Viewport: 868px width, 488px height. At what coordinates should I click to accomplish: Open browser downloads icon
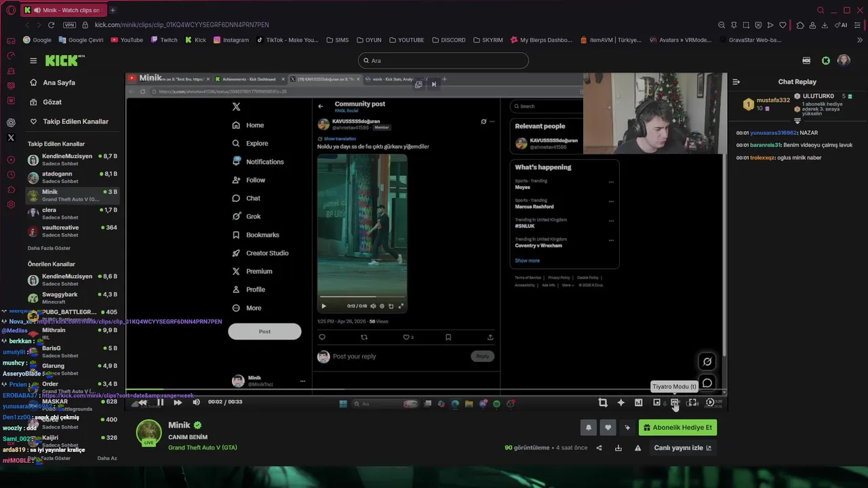pos(825,25)
